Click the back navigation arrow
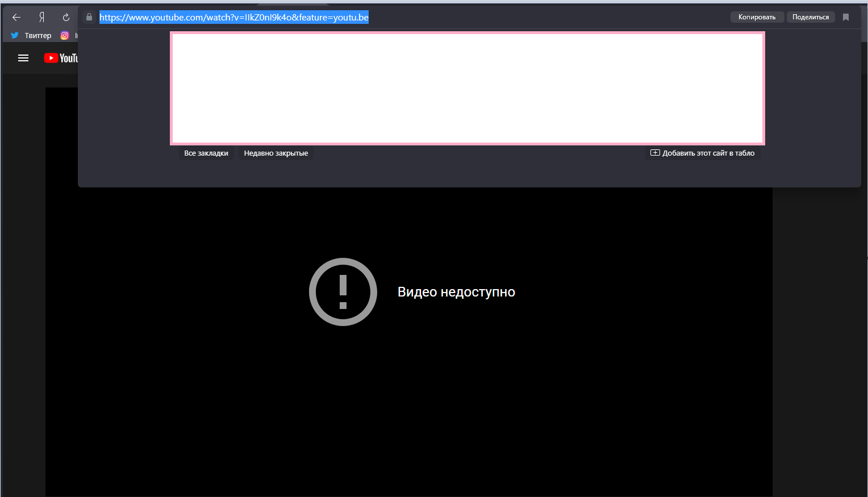The height and width of the screenshot is (497, 868). click(16, 17)
